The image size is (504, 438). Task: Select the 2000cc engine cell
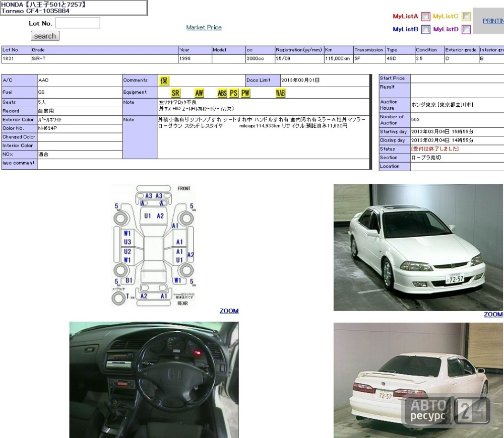point(260,59)
